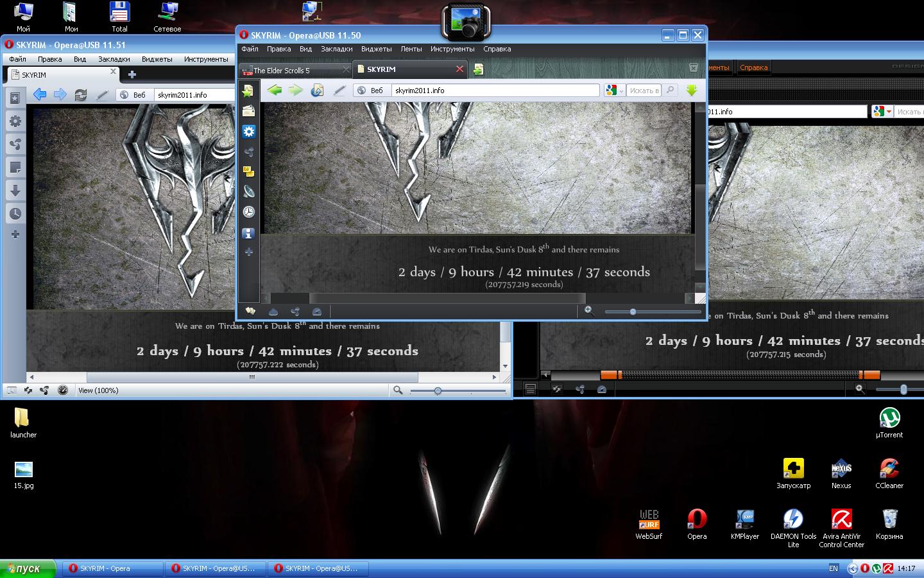Open the Downloads arrow panel in Opera 11.51 sidebar

[15, 190]
